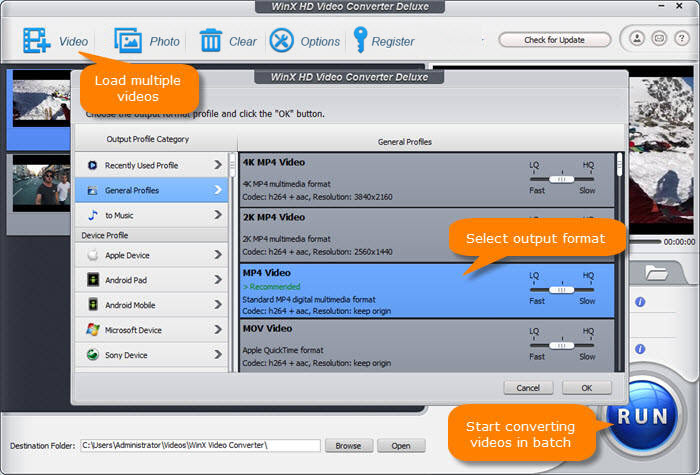
Task: Click the Open destination button
Action: point(401,446)
